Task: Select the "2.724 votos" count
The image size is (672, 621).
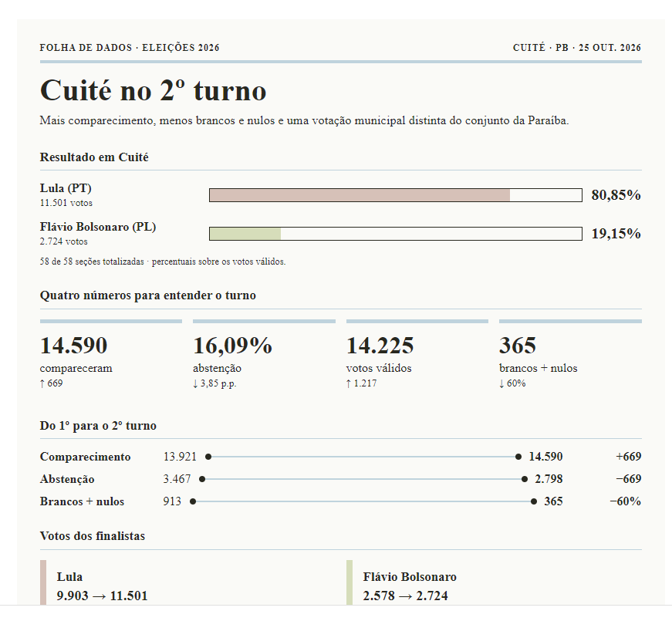Action: click(x=63, y=241)
